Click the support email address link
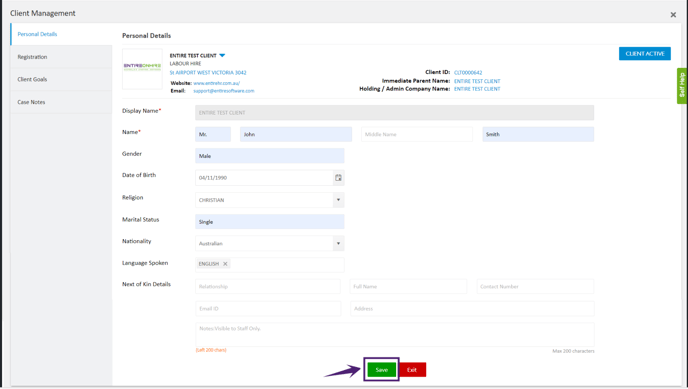The image size is (688, 389). [224, 91]
